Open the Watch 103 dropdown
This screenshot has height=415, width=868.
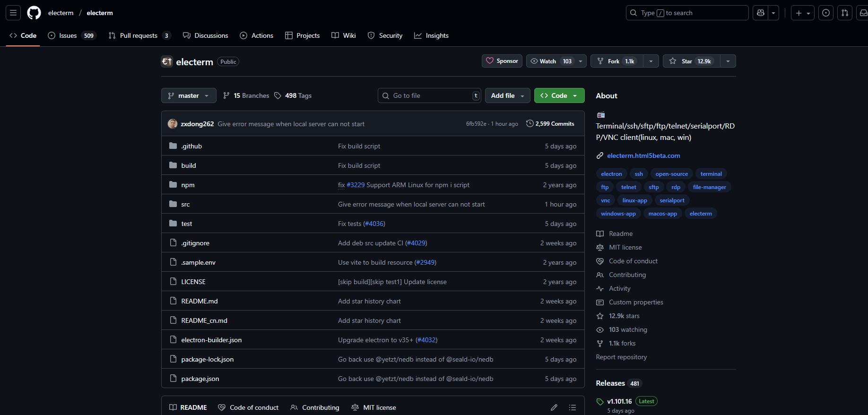point(556,61)
